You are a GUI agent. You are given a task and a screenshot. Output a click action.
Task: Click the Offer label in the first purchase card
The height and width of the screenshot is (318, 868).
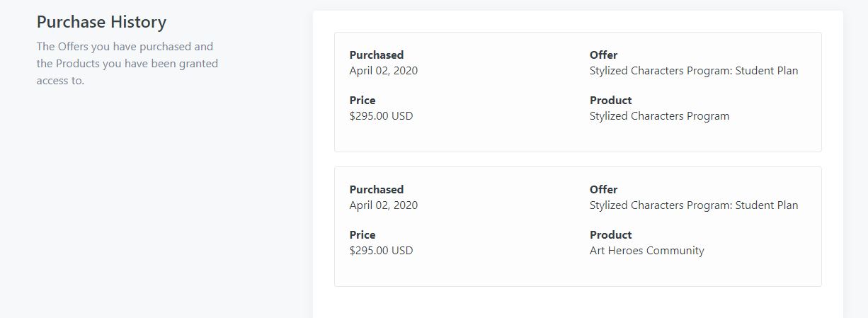(x=603, y=55)
